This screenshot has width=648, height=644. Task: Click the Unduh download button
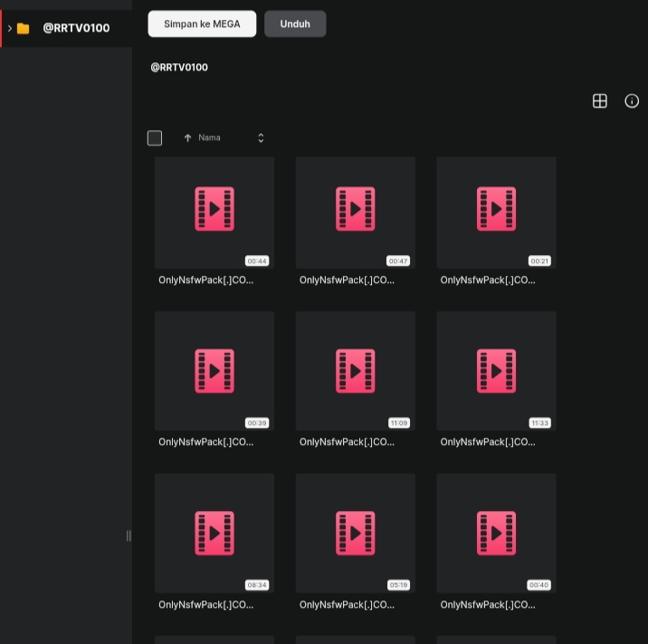coord(295,24)
